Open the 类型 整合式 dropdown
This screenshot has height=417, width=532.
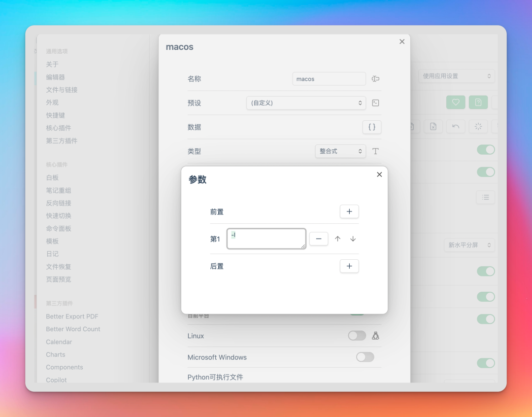(340, 151)
